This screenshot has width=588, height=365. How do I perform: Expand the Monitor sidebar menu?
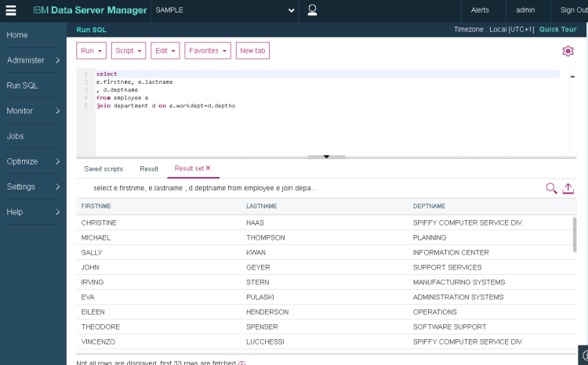33,111
